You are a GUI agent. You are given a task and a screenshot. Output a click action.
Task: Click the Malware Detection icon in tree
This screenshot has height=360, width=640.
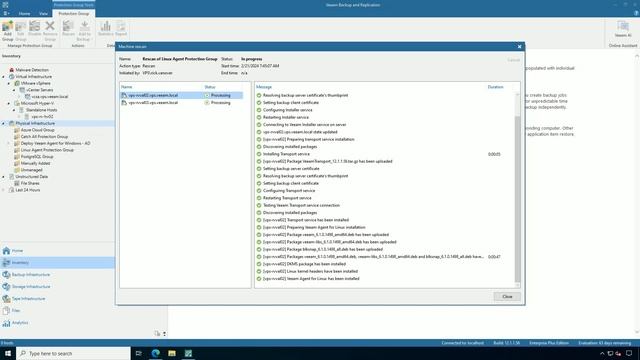pyautogui.click(x=11, y=70)
